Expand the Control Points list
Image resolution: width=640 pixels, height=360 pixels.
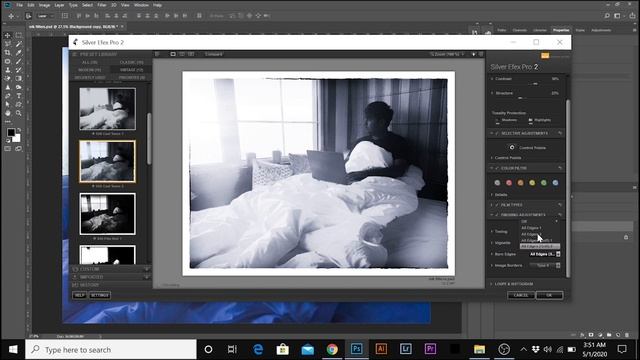(x=492, y=158)
